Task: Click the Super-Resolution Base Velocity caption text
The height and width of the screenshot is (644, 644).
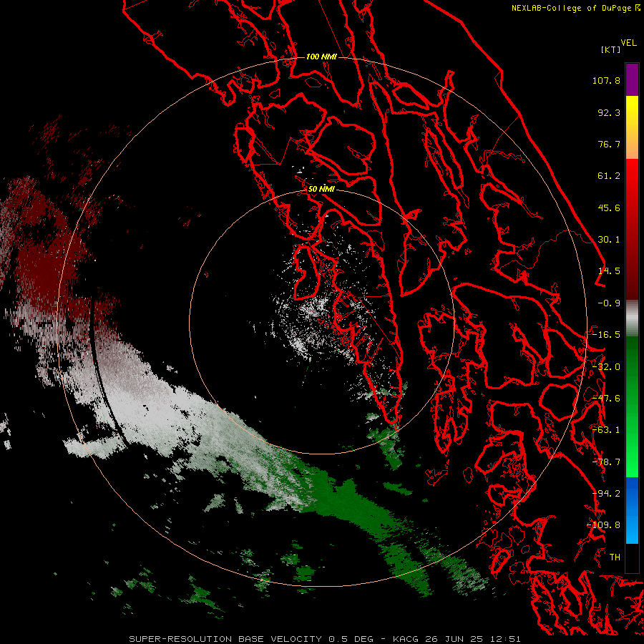Action: [x=325, y=639]
